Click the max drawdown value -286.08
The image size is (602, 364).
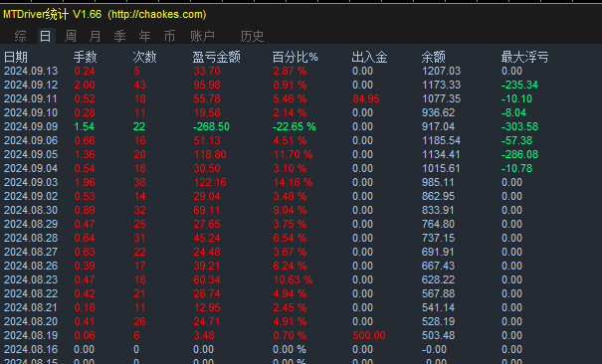point(519,154)
